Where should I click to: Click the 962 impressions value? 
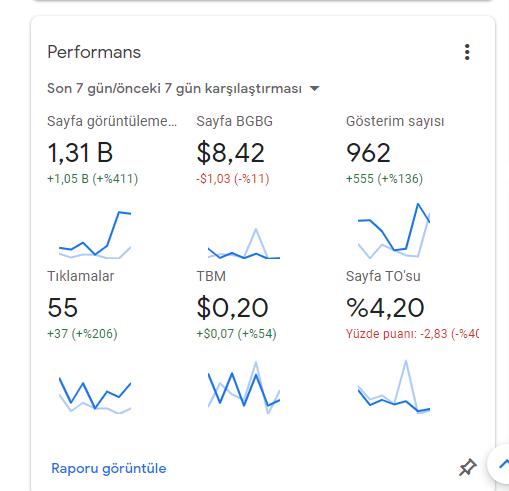click(x=368, y=153)
